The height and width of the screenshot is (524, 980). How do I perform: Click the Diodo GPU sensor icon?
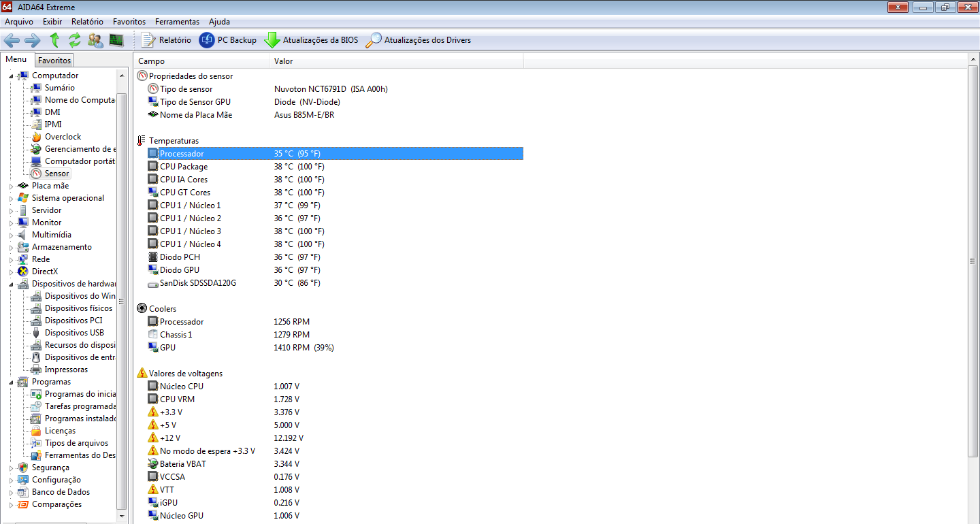coord(153,270)
